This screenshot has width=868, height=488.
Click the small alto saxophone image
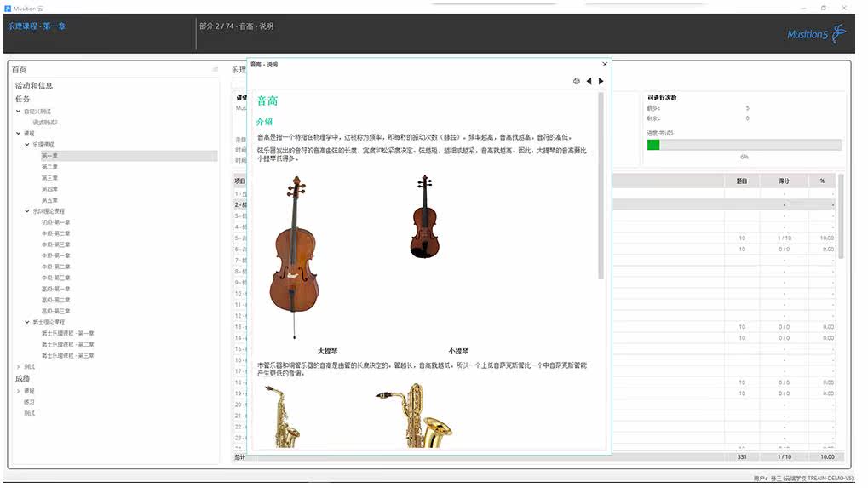(x=284, y=416)
